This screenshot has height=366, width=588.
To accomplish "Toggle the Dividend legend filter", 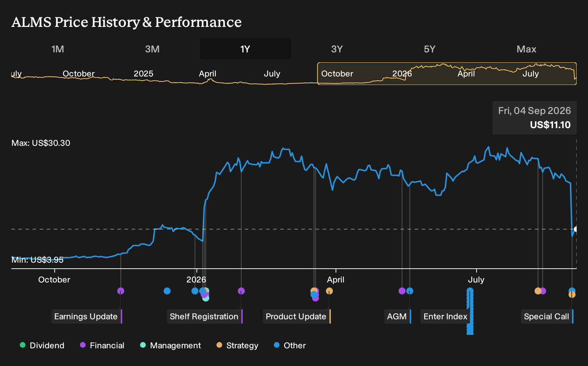I will pos(42,345).
